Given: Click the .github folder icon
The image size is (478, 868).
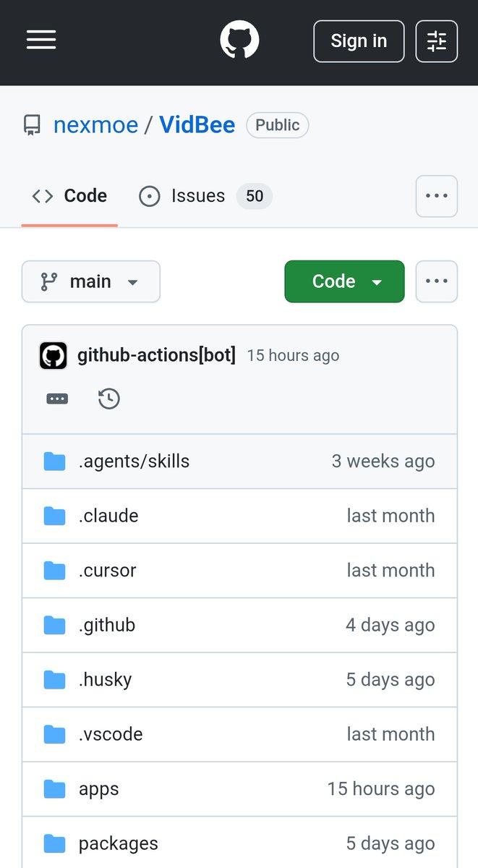Looking at the screenshot, I should [x=54, y=625].
